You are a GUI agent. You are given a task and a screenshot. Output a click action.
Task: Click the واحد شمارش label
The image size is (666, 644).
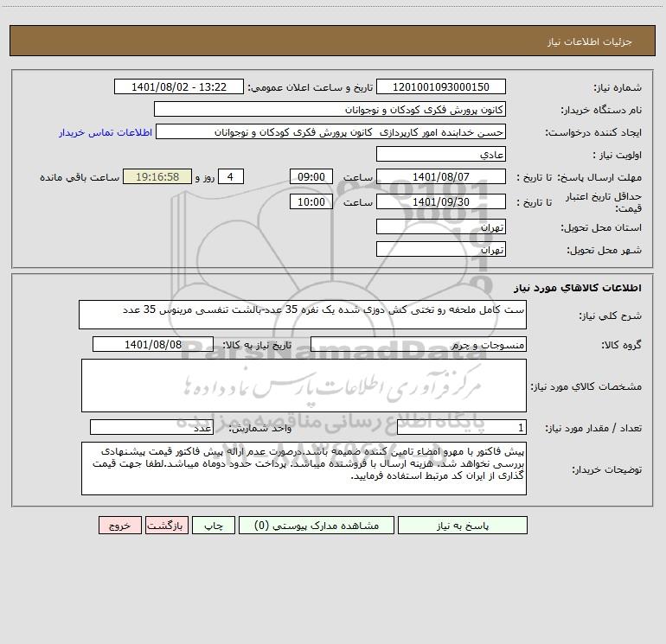tap(260, 429)
